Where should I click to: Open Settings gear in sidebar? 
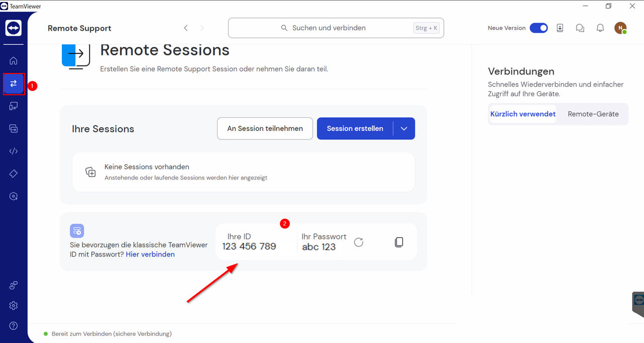point(14,306)
